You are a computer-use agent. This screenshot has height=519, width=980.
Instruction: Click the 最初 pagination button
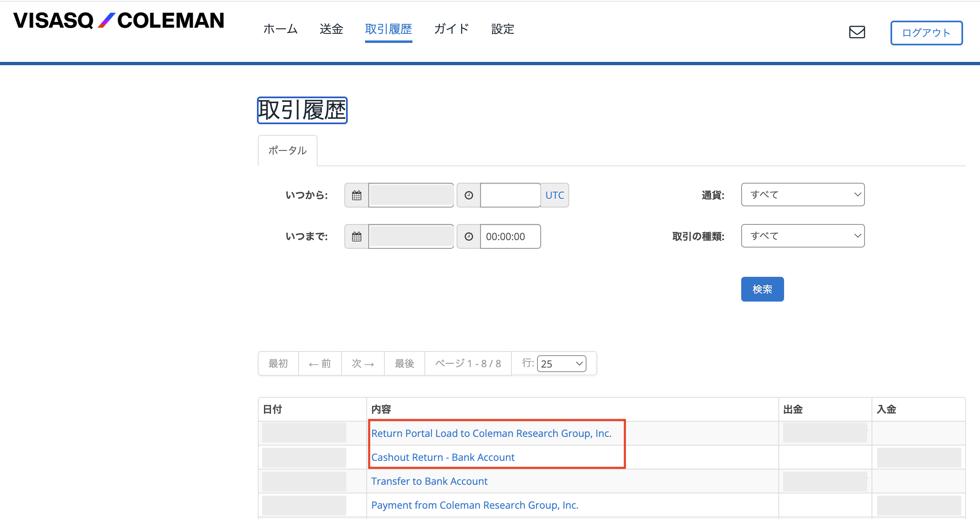(x=278, y=363)
